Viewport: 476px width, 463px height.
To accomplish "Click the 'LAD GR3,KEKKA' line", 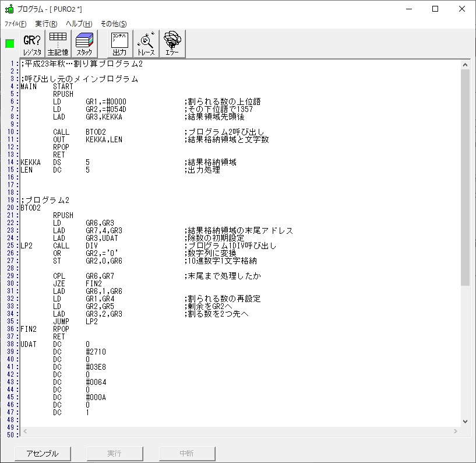I will click(88, 117).
